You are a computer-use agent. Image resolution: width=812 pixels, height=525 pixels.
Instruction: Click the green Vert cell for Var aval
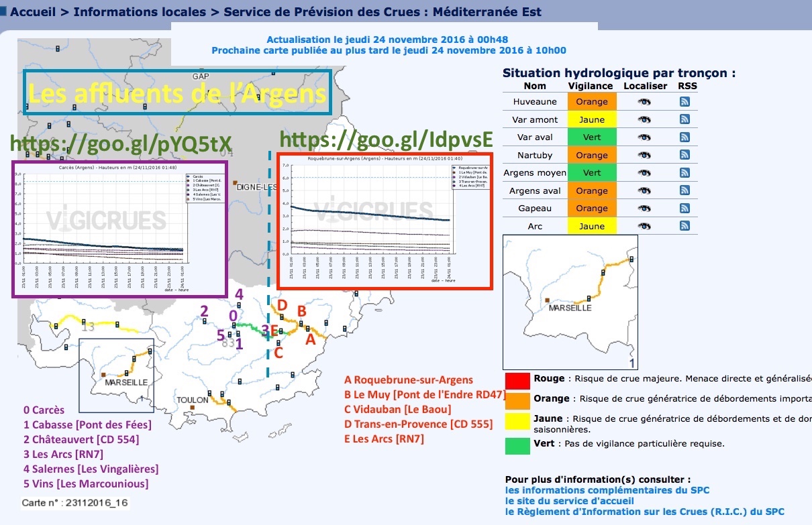tap(592, 137)
